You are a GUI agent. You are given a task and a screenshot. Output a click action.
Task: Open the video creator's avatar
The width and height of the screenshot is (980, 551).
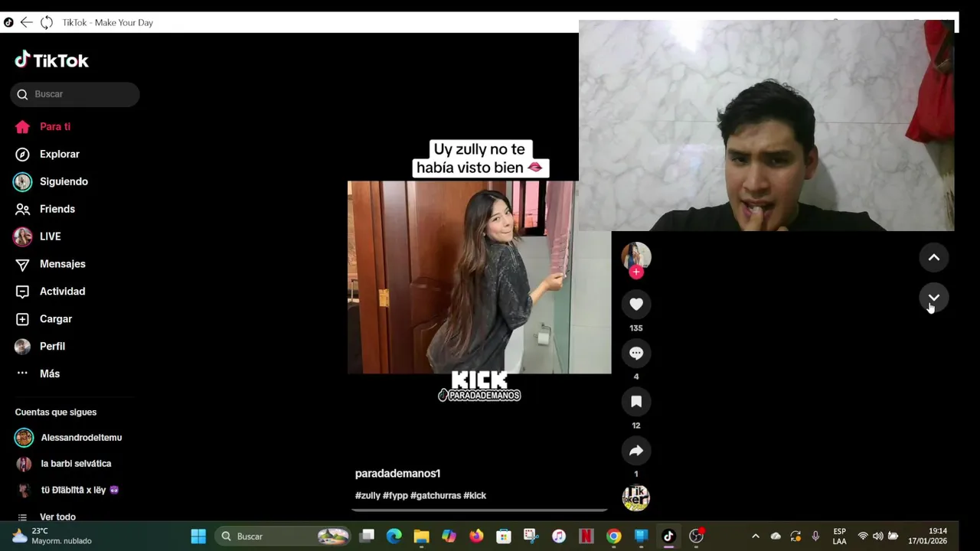pos(636,256)
